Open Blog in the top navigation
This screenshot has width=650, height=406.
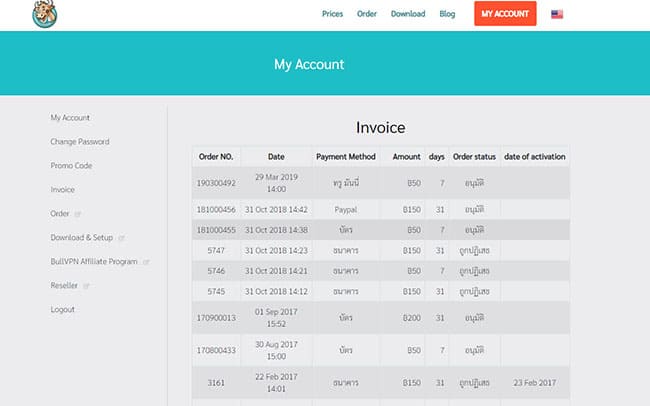click(x=447, y=14)
